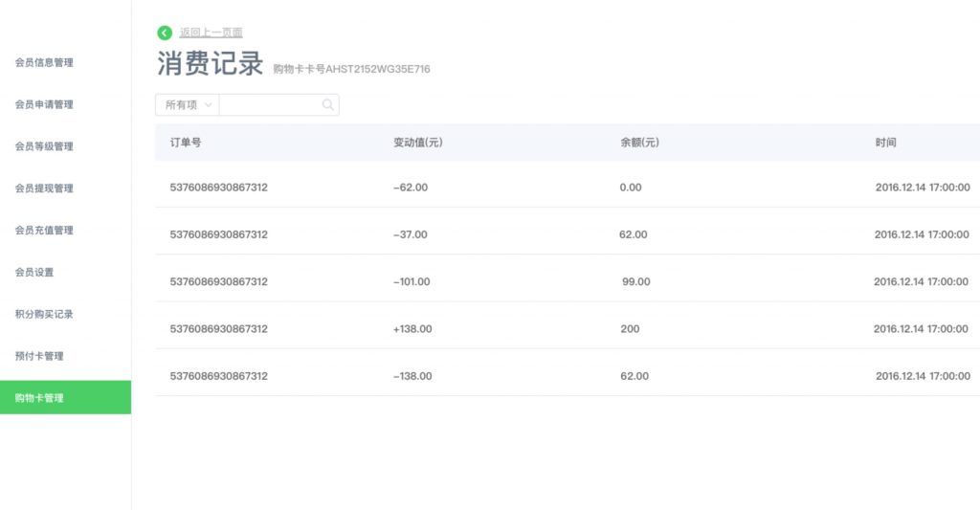Click the 变动值(元) column header
Viewport: 980px width, 510px height.
pos(418,143)
